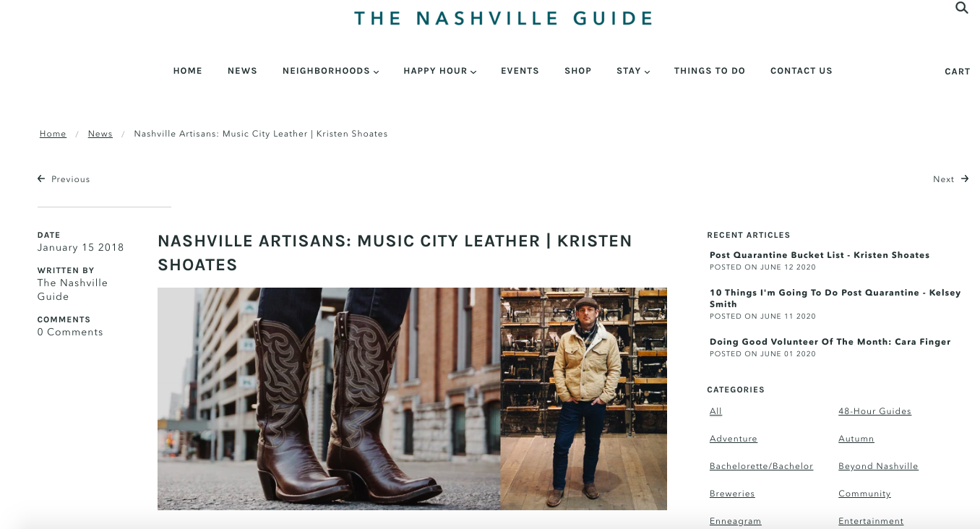Open the Cart
Screen dimensions: 980x529
point(958,72)
